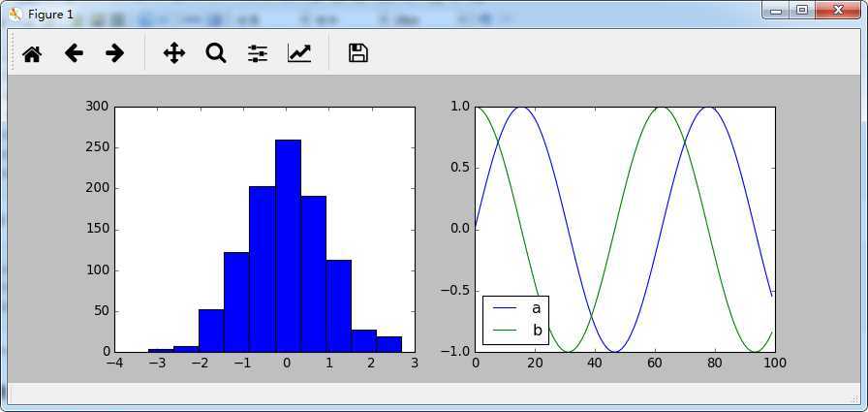Click the tallest histogram bar near 0
The height and width of the screenshot is (412, 868).
(288, 246)
